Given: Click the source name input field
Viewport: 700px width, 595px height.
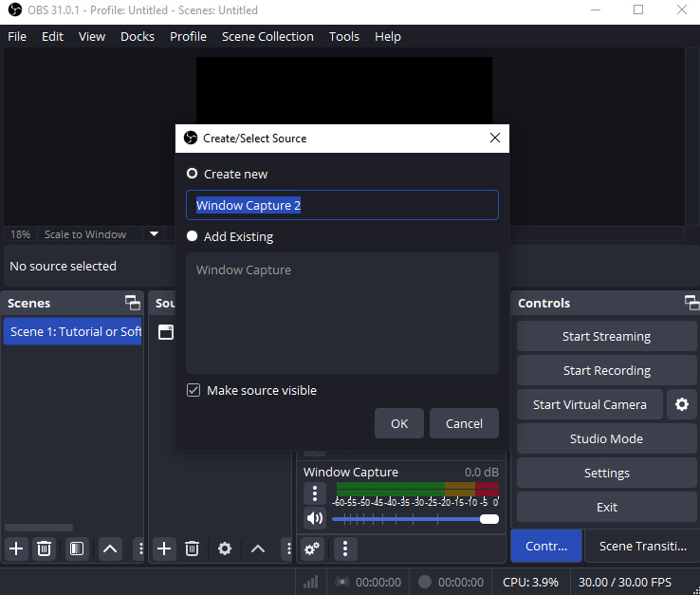Looking at the screenshot, I should pyautogui.click(x=342, y=205).
